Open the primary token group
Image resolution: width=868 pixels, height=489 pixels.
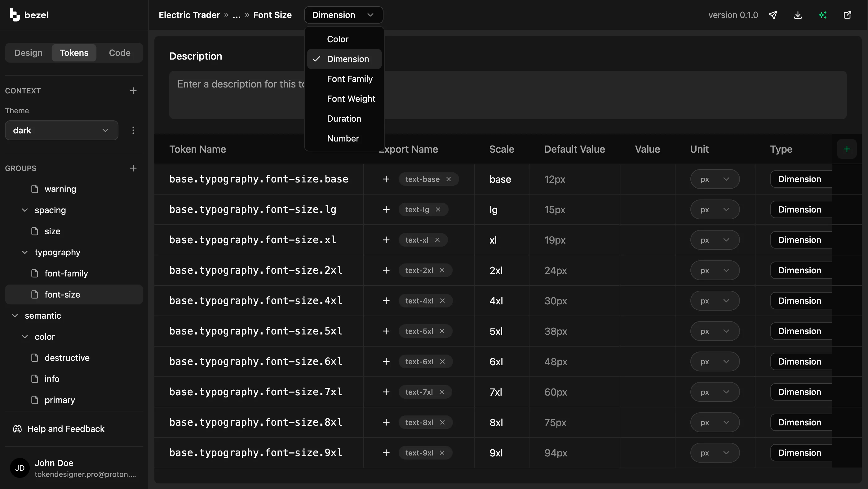(x=74, y=400)
